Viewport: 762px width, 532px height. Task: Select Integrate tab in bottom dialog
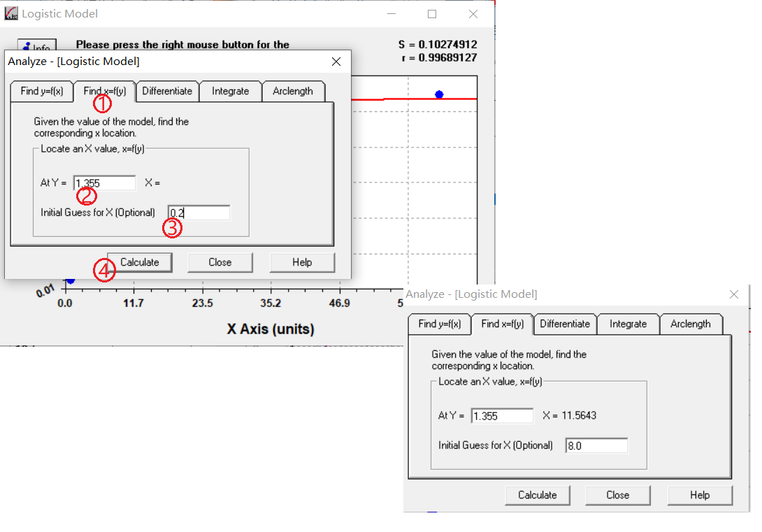[628, 324]
